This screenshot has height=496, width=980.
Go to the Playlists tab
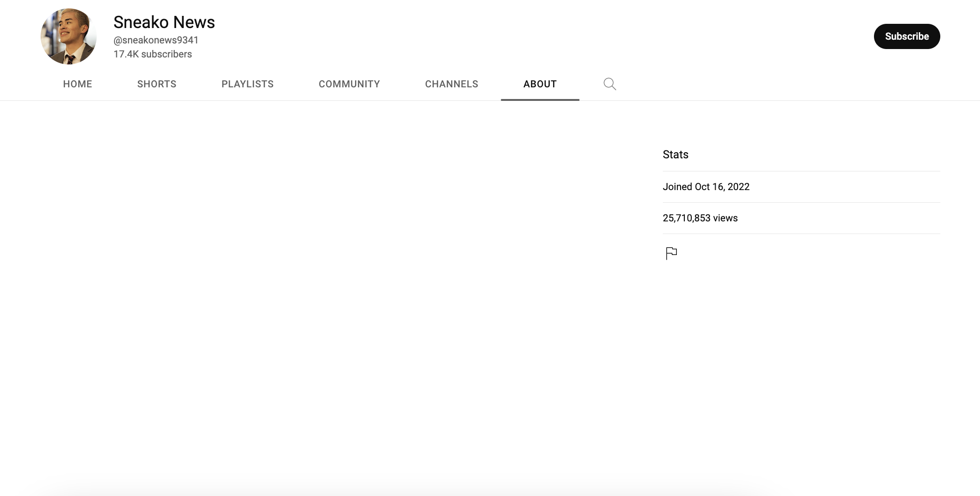tap(247, 84)
